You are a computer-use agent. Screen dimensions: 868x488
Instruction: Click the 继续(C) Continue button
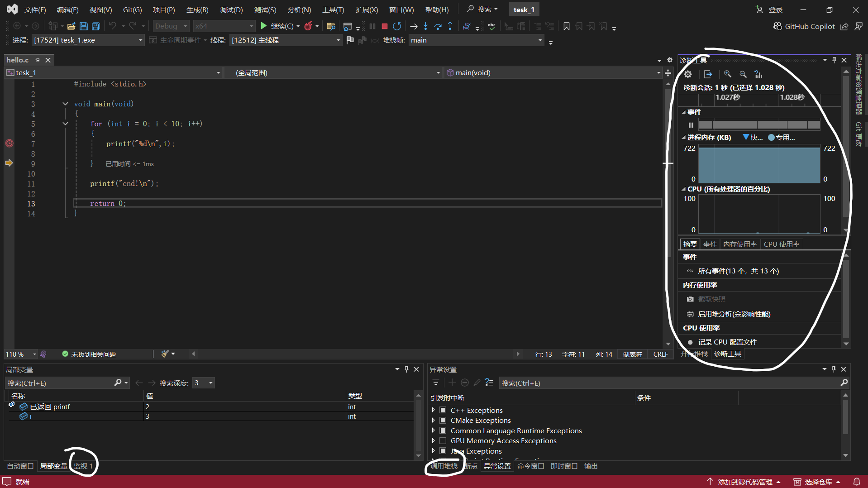280,26
